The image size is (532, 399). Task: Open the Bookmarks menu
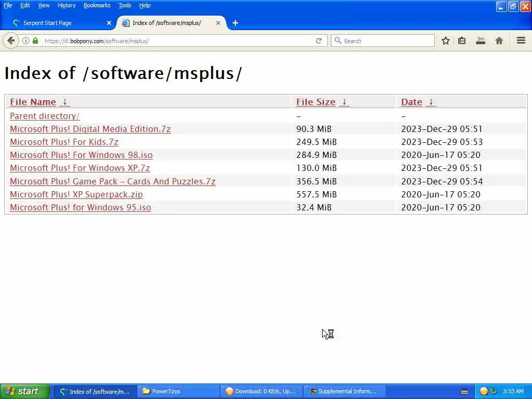tap(97, 5)
